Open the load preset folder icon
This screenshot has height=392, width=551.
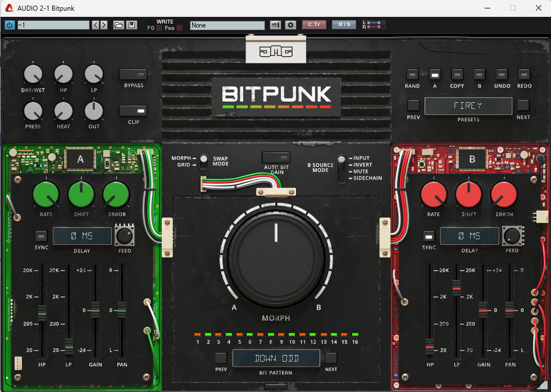pos(119,25)
